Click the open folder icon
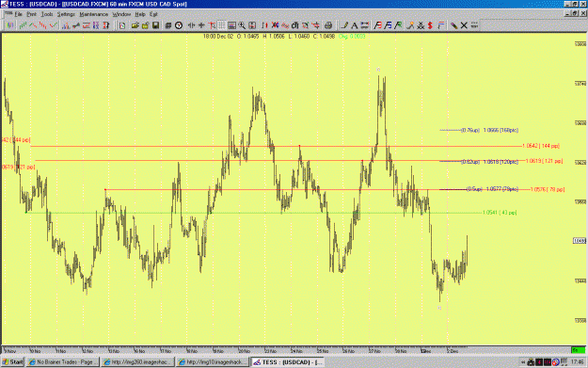The image size is (588, 368). (135, 25)
